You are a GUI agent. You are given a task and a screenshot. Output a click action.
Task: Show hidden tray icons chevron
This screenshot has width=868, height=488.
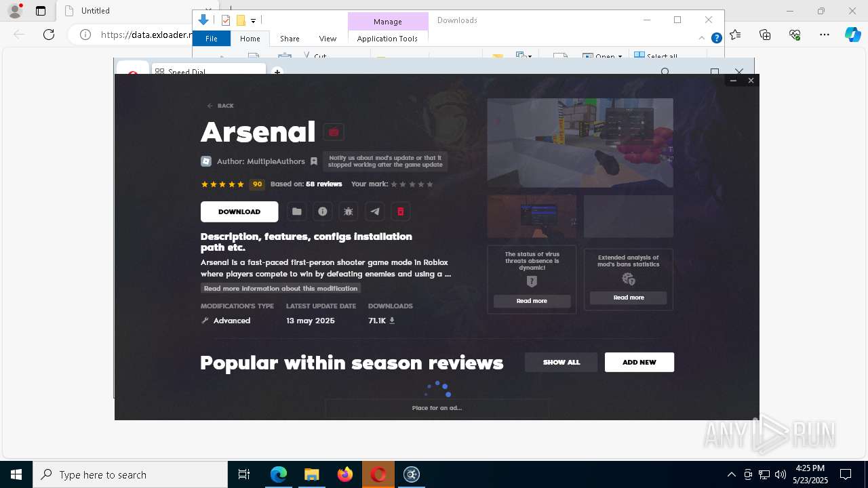731,474
